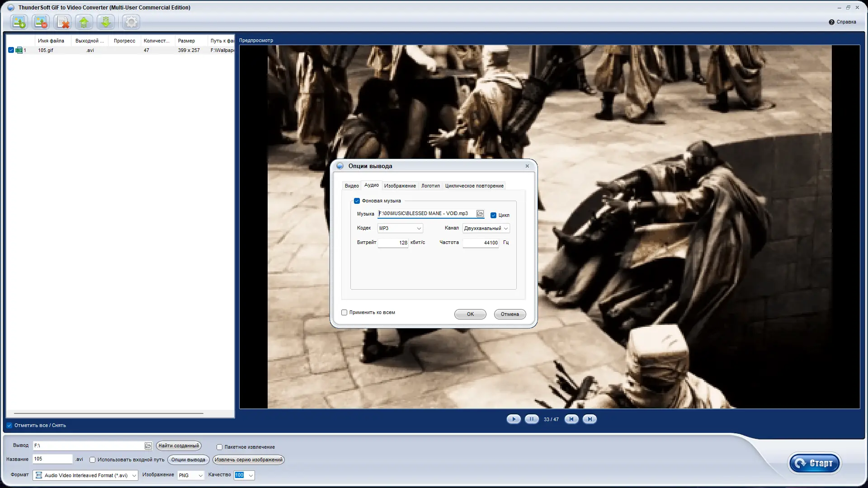Browse for a background music file
The width and height of the screenshot is (868, 488).
click(x=480, y=214)
